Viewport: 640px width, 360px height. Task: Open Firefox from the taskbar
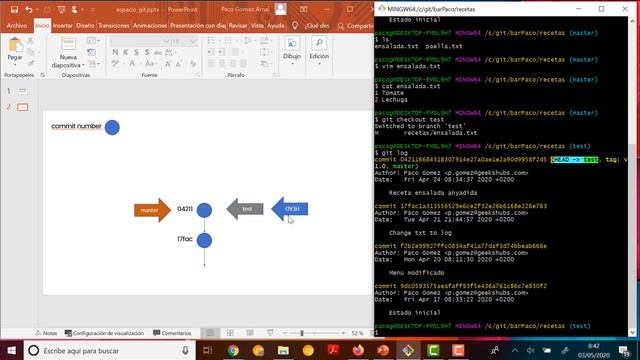[x=358, y=351]
